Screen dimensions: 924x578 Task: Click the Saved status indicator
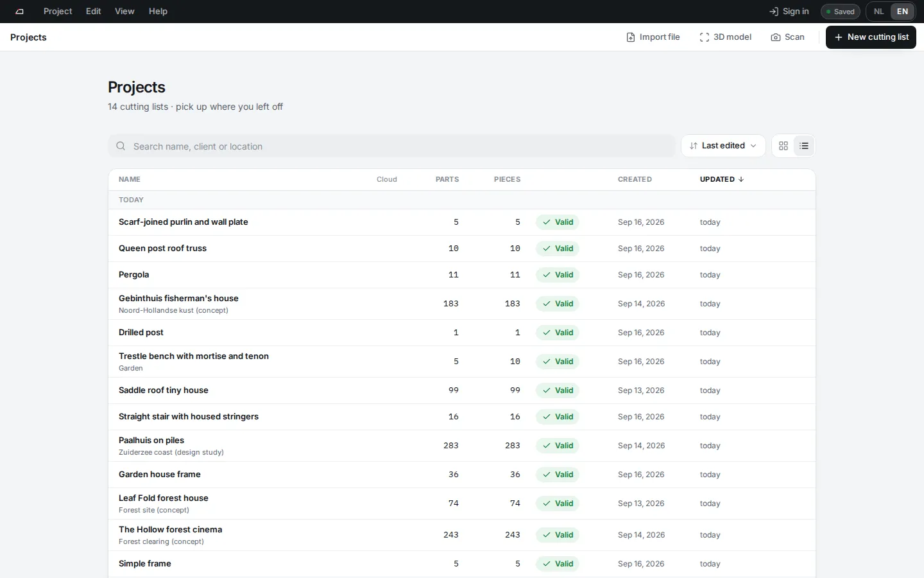[x=841, y=12]
